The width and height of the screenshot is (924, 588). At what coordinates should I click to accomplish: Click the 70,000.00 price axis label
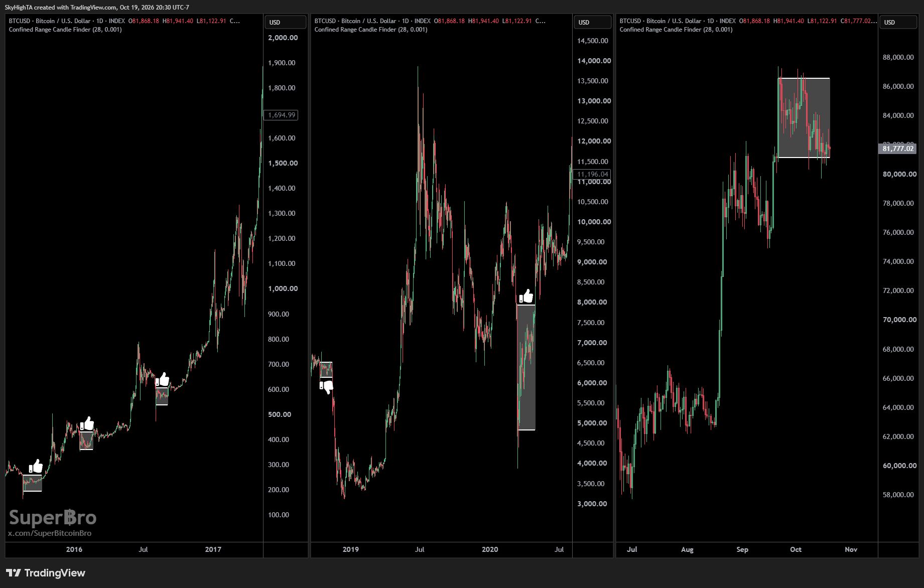[x=900, y=320]
